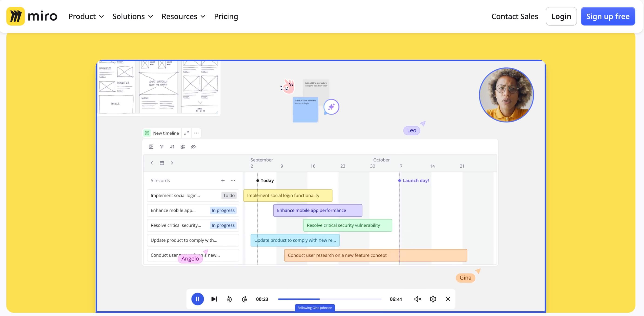This screenshot has width=644, height=316.
Task: Click the waving hand sticker
Action: (x=288, y=87)
